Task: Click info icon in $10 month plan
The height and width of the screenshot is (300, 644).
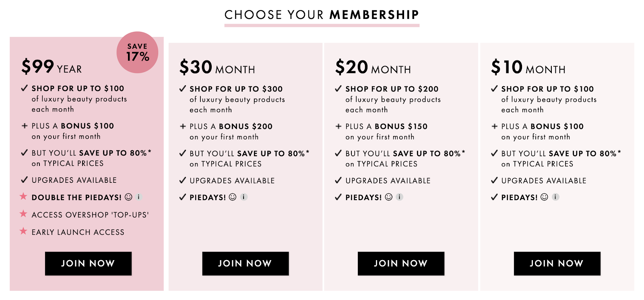Action: coord(555,197)
